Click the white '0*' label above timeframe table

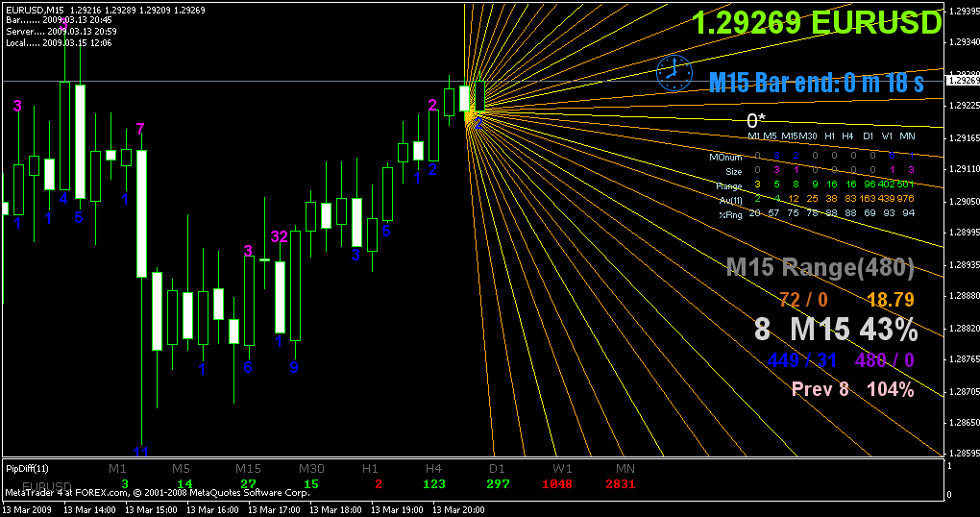click(756, 121)
